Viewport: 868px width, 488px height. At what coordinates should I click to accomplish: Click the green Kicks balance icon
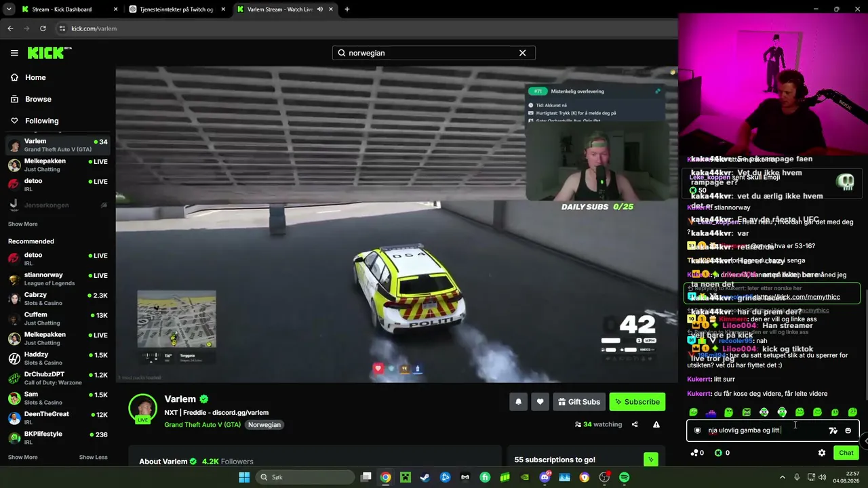(719, 453)
